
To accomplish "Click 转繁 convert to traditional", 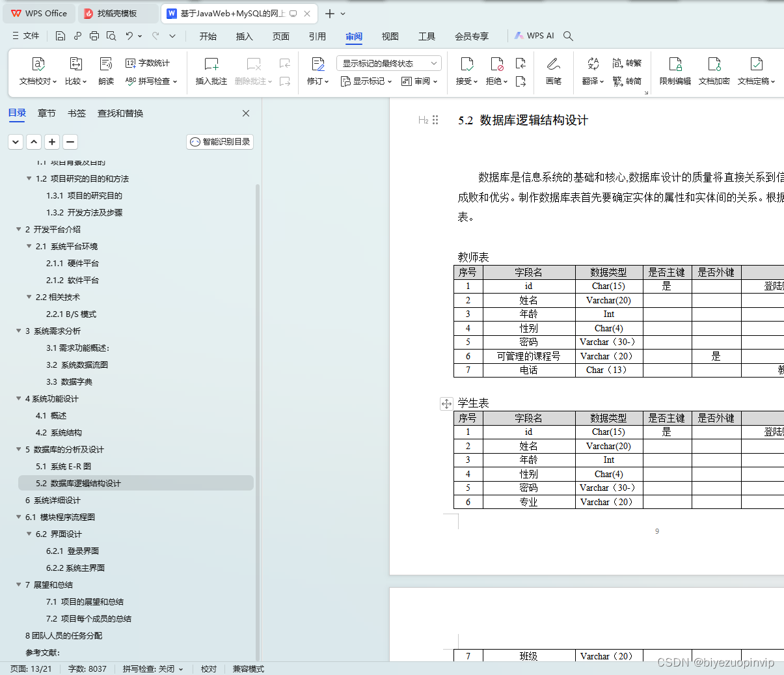I will 627,63.
